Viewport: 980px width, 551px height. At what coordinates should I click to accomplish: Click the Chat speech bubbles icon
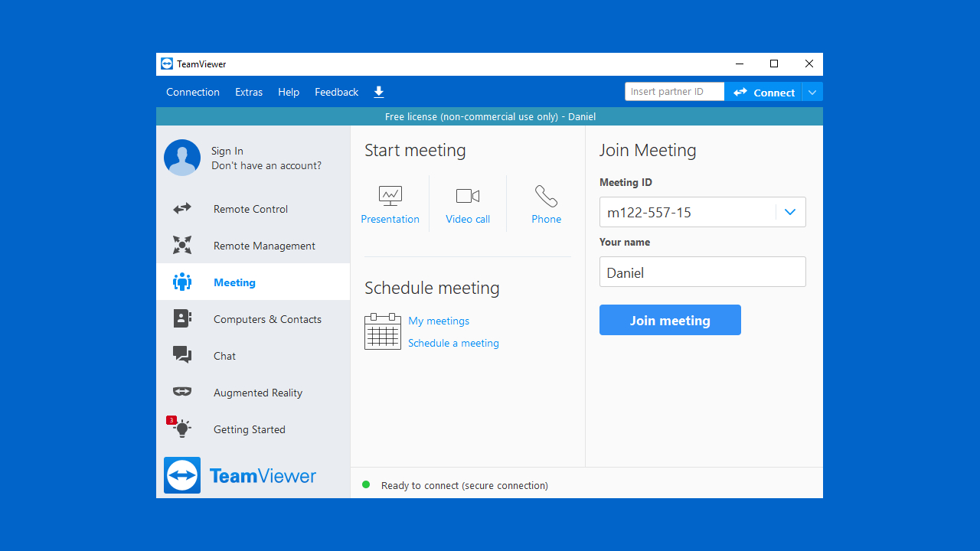[x=182, y=354]
